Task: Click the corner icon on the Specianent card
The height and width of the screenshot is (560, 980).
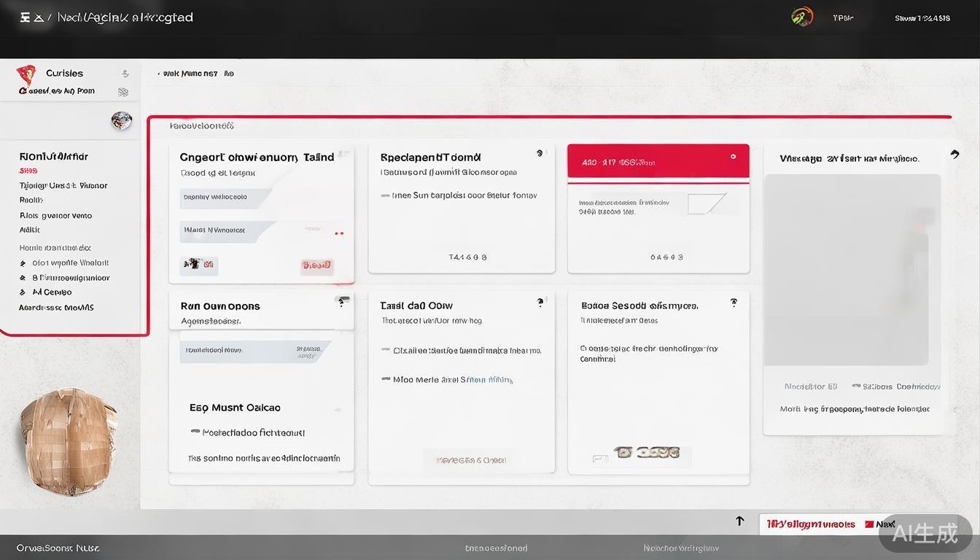Action: click(x=540, y=153)
